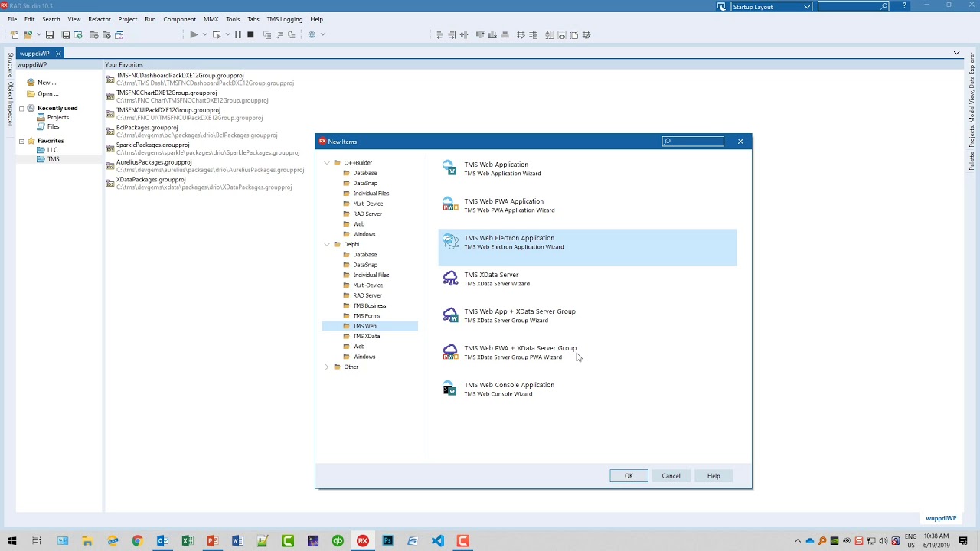The width and height of the screenshot is (980, 551).
Task: Click the TMS Web PWA Application icon
Action: (x=450, y=205)
